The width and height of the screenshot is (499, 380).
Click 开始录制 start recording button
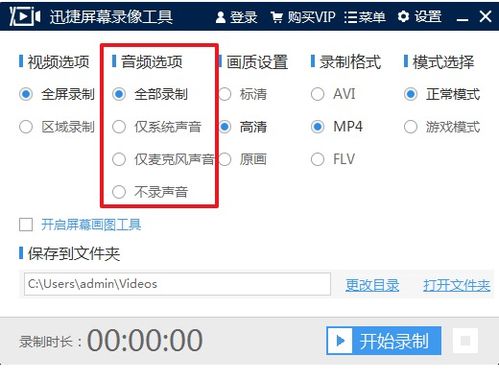[384, 341]
